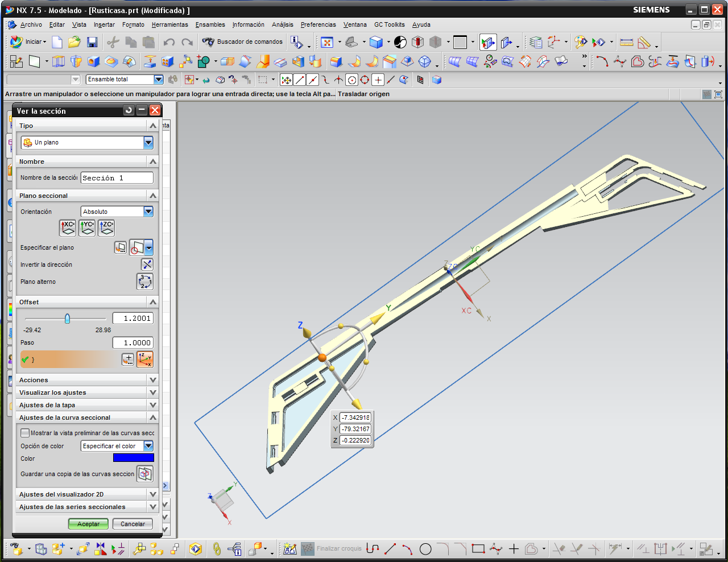728x562 pixels.
Task: Toggle quadrant point snap icon
Action: point(365,80)
